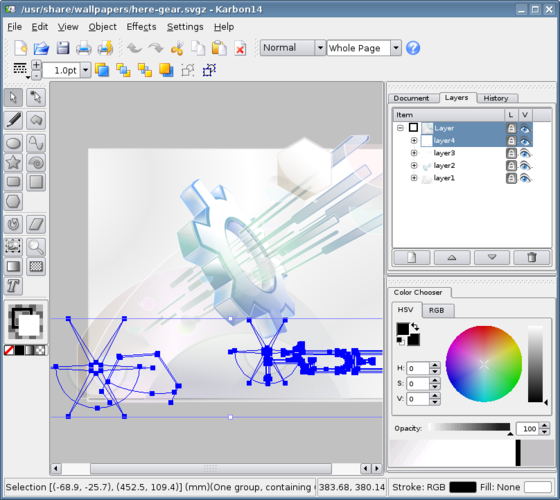Open the Settings menu
560x500 pixels.
185,27
